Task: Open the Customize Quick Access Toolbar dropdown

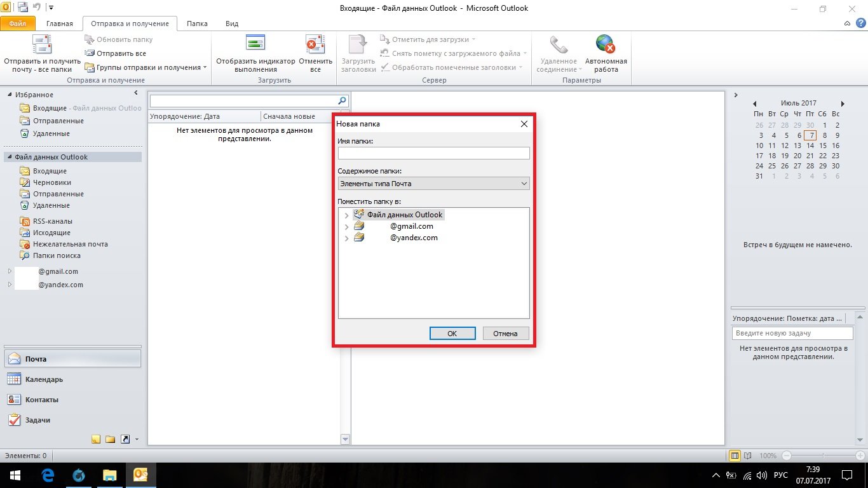Action: pyautogui.click(x=51, y=8)
